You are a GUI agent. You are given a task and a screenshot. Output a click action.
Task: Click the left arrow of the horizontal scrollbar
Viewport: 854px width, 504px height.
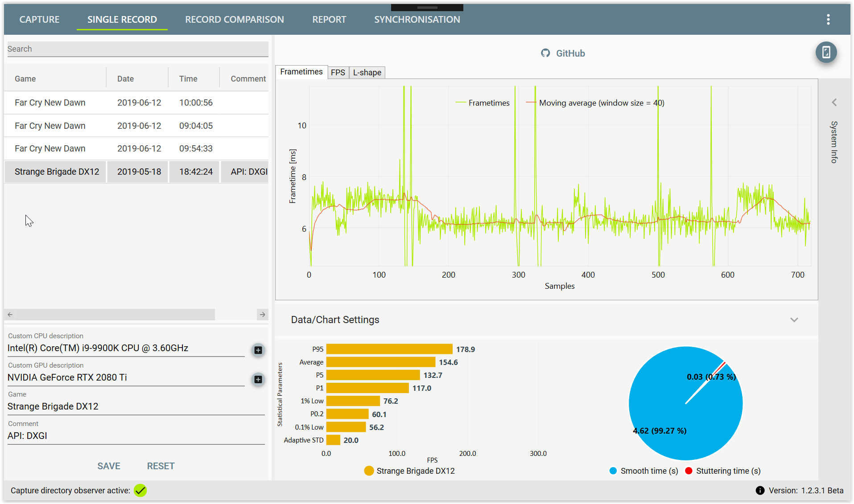click(10, 314)
